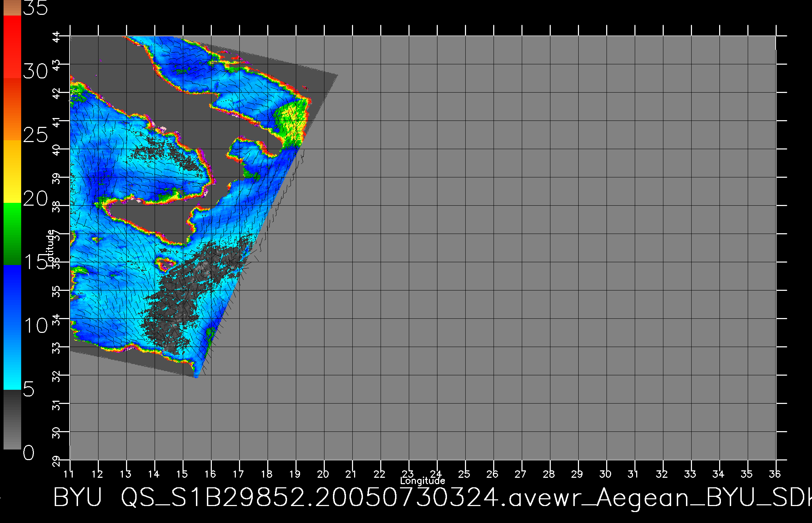Select the colorbar scale value 25
Image resolution: width=812 pixels, height=523 pixels.
click(x=35, y=135)
